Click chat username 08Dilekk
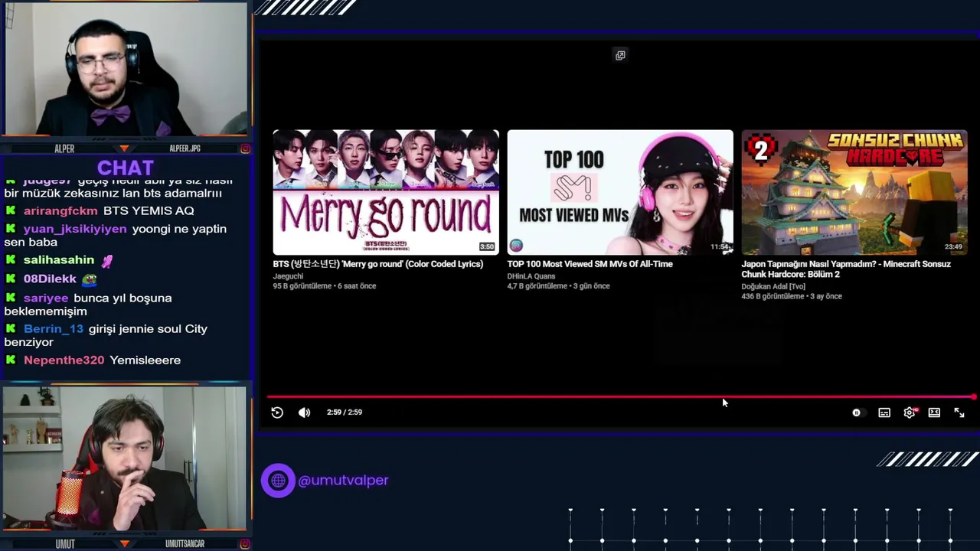Image resolution: width=980 pixels, height=551 pixels. point(50,279)
